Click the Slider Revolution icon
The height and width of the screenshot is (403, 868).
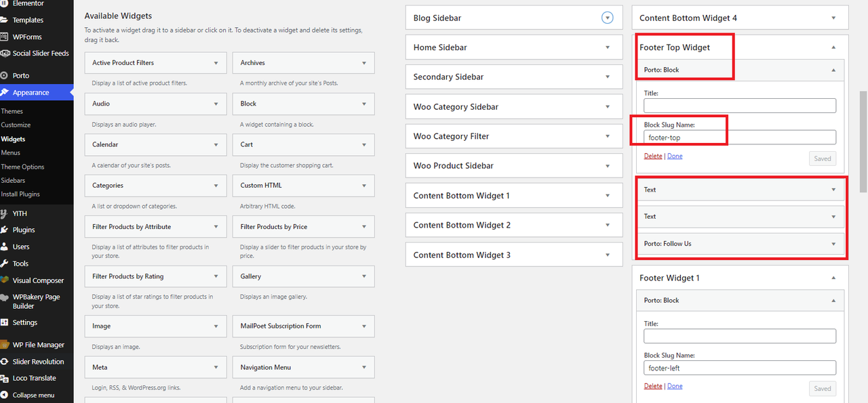[x=5, y=362]
